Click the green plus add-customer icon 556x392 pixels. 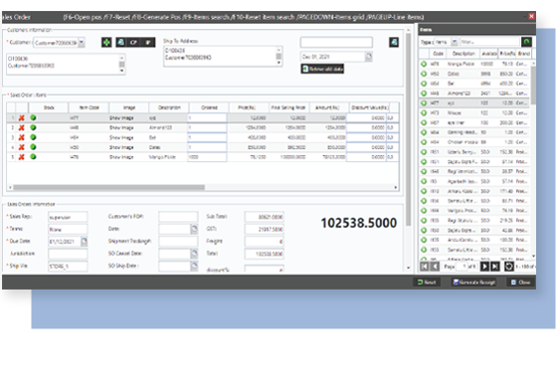coord(106,43)
